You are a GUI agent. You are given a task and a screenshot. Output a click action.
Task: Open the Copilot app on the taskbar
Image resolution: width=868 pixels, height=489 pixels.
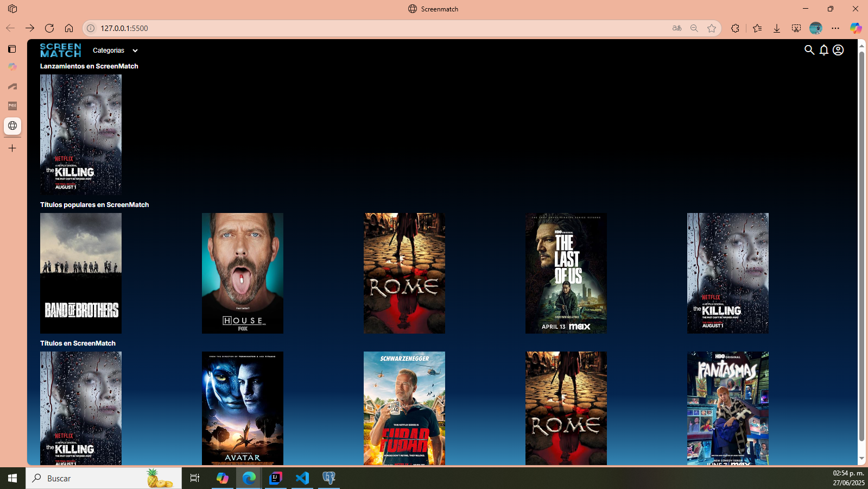coord(223,478)
